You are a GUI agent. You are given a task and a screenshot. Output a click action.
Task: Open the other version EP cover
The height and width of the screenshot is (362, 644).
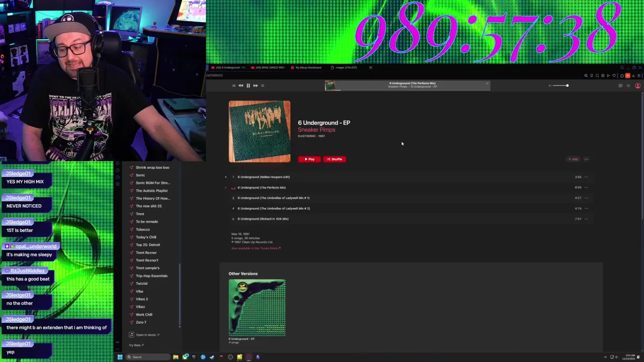click(x=257, y=308)
